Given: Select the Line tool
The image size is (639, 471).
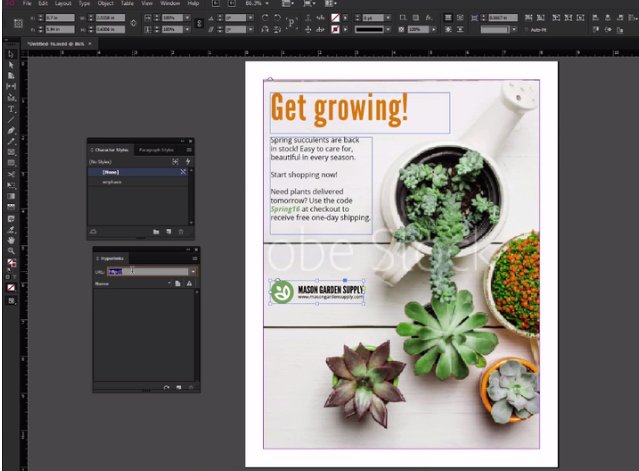Looking at the screenshot, I should [11, 120].
